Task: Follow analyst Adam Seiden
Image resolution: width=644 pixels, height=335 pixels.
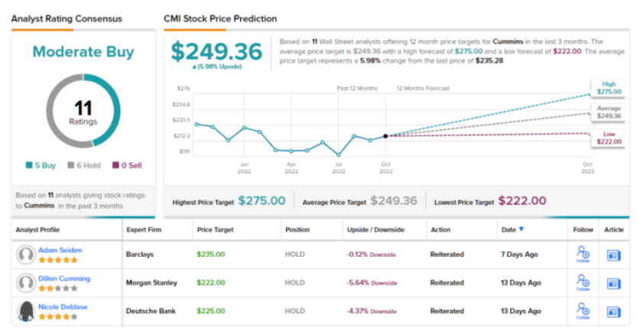Action: 584,255
